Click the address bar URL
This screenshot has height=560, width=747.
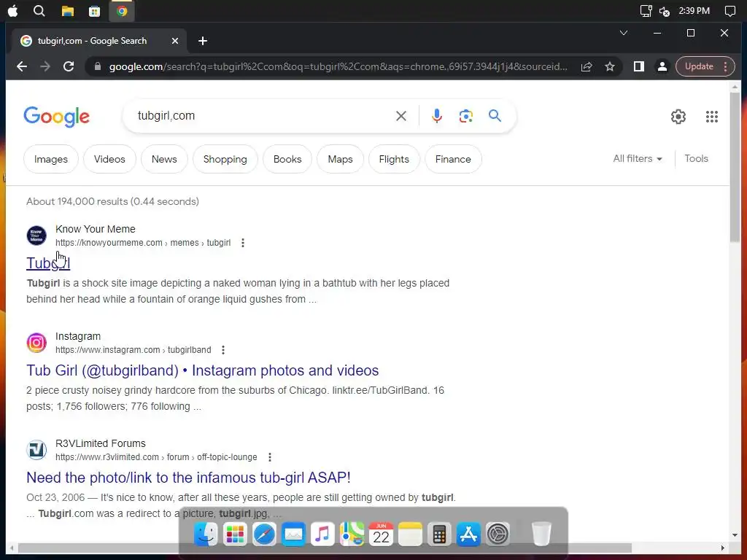tap(338, 66)
